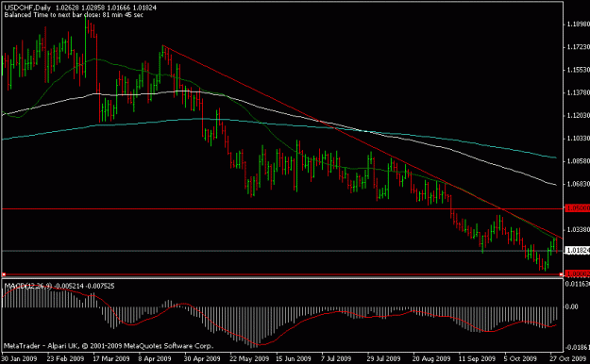The height and width of the screenshot is (364, 590).
Task: Click the 1.12030 price axis label
Action: tap(578, 115)
